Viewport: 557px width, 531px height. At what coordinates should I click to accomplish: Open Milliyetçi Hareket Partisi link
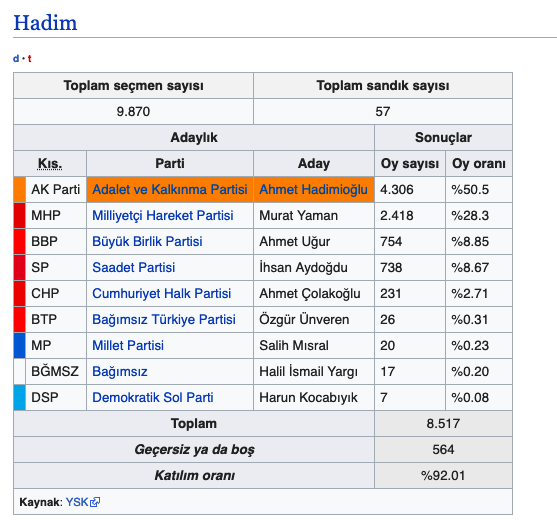tap(163, 215)
